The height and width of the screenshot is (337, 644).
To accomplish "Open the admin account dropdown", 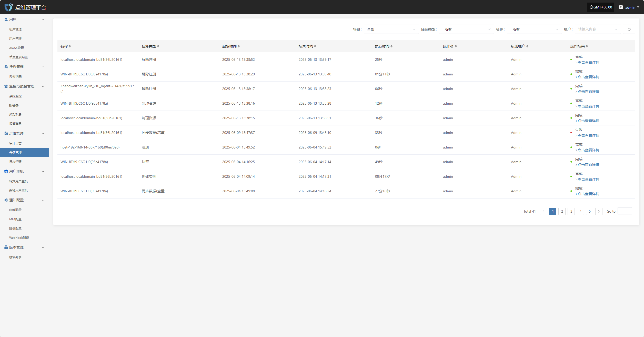I will [632, 7].
